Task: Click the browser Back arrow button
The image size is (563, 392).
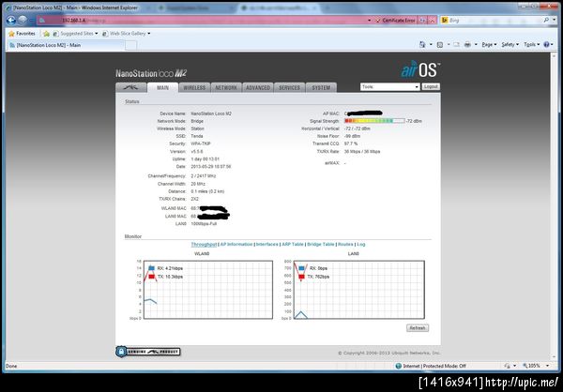Action: [x=10, y=21]
